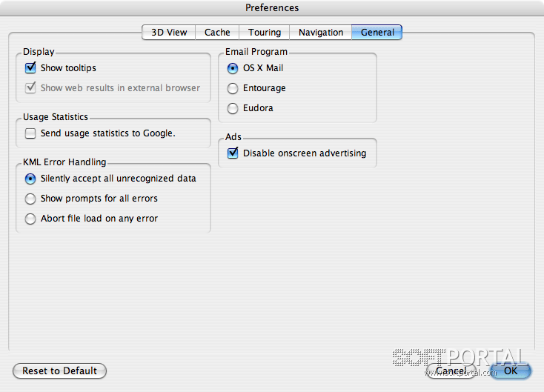Select Silently accept all unrecognized data
544x392 pixels.
click(30, 179)
